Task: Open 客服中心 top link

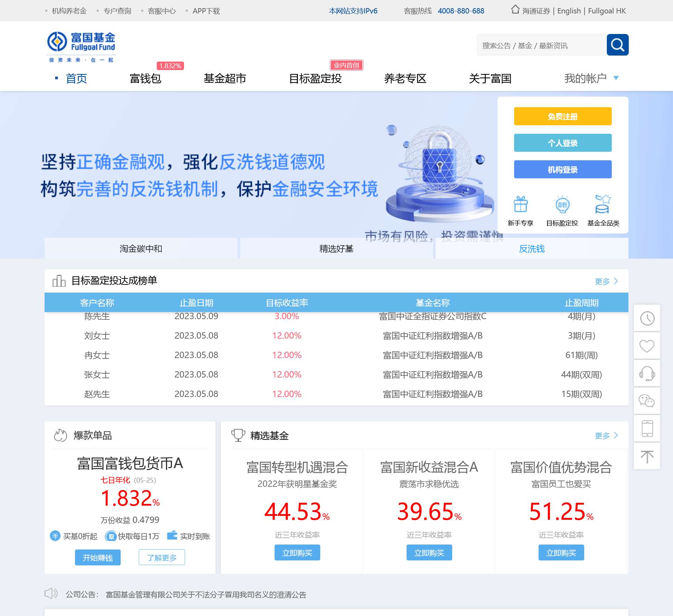Action: tap(162, 11)
